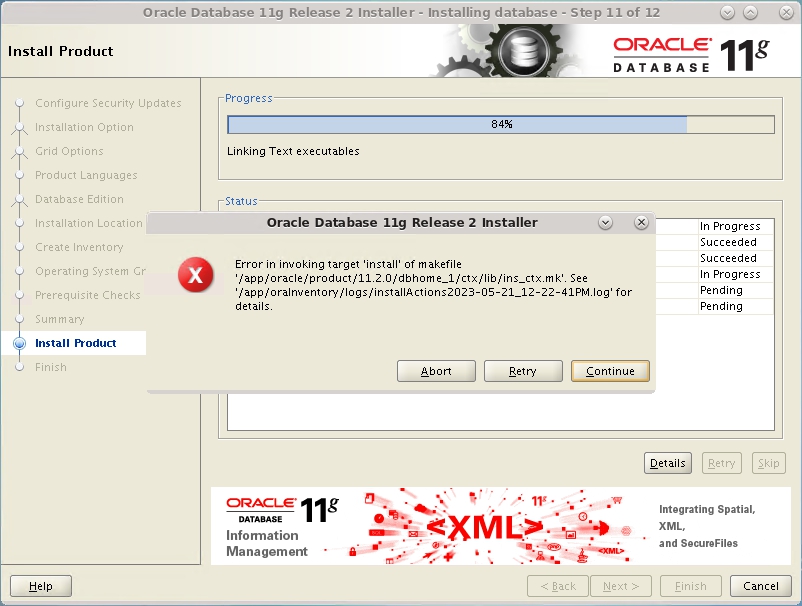Click the Cancel button
This screenshot has width=802, height=606.
[x=761, y=586]
